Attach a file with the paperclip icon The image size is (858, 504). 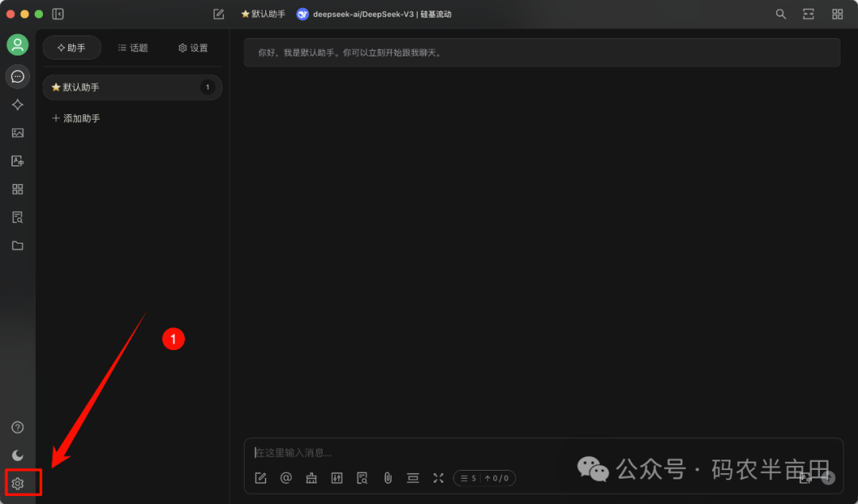pyautogui.click(x=388, y=478)
